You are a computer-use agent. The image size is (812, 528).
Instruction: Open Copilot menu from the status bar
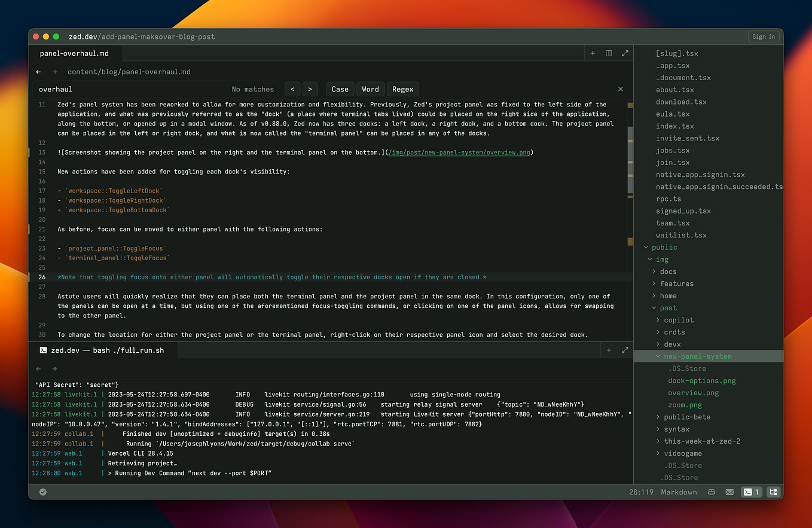click(711, 492)
